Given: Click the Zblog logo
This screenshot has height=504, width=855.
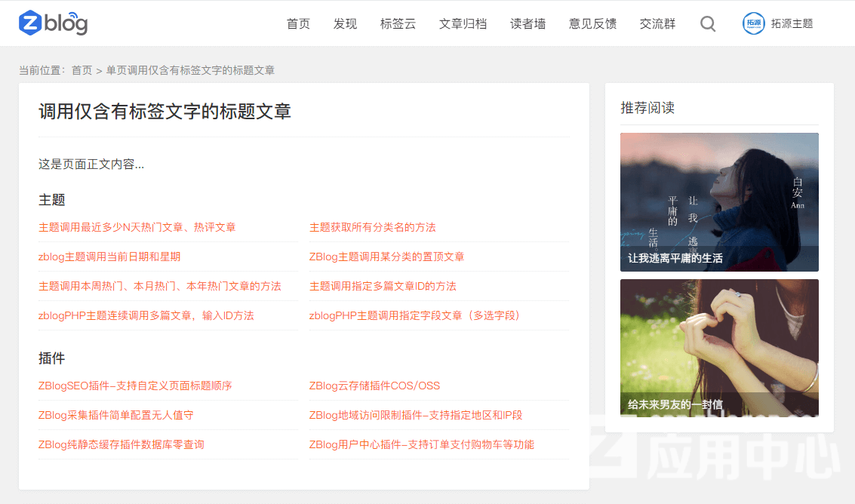Looking at the screenshot, I should (x=53, y=23).
